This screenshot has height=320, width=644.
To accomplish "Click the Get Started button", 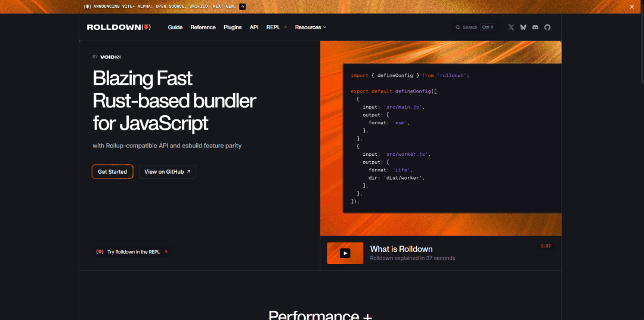I will pyautogui.click(x=113, y=171).
